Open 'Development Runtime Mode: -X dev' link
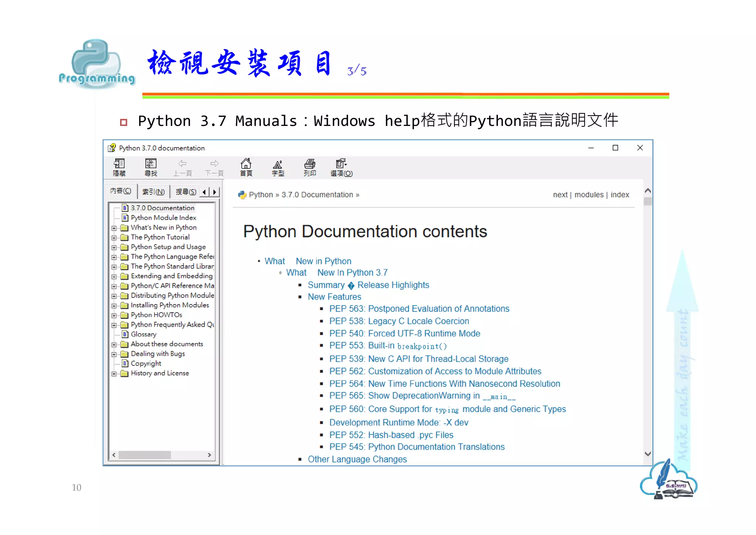The image size is (756, 535). 399,422
